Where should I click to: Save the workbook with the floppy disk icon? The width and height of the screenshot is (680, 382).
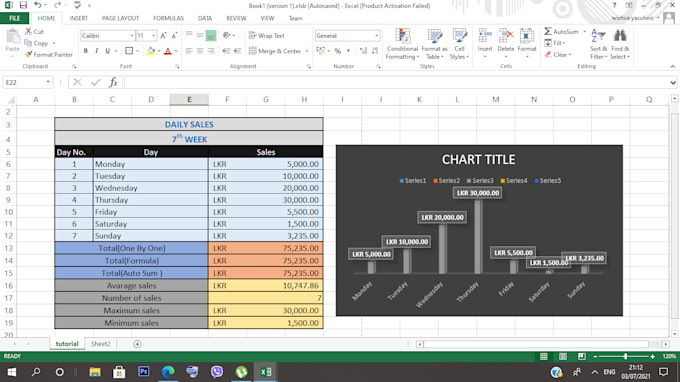tap(23, 5)
